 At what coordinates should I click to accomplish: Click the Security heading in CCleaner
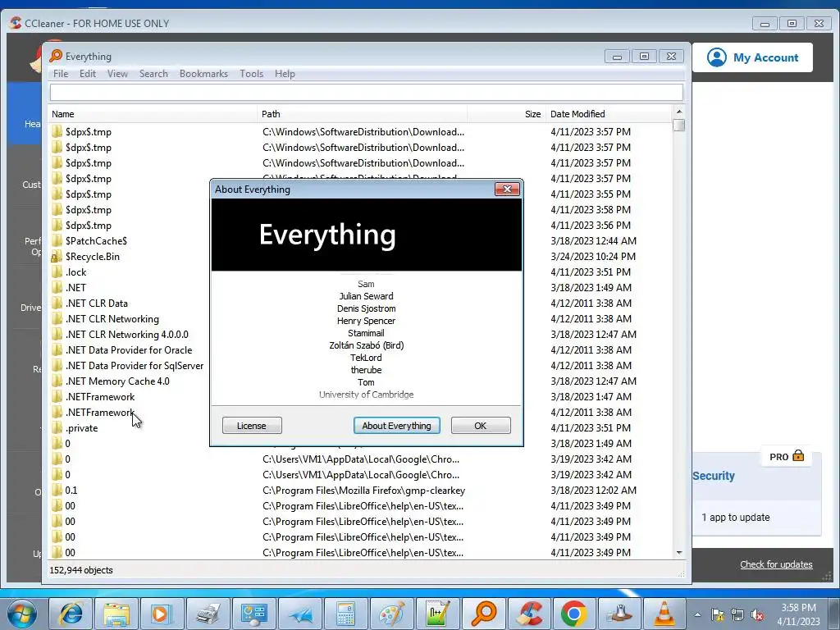(714, 476)
